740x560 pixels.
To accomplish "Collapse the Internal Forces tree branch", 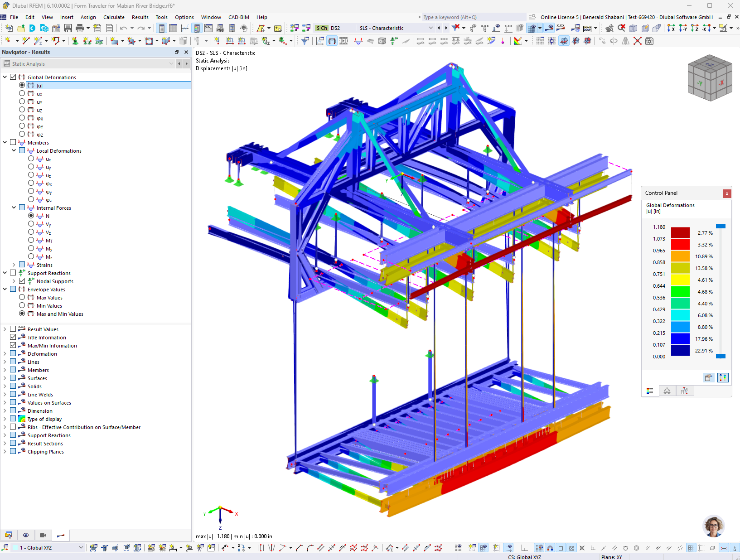I will 14,208.
